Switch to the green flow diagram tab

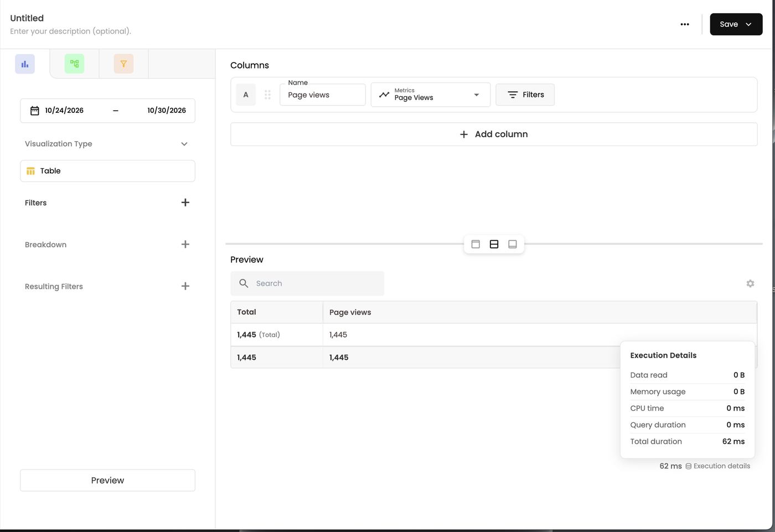pos(74,64)
